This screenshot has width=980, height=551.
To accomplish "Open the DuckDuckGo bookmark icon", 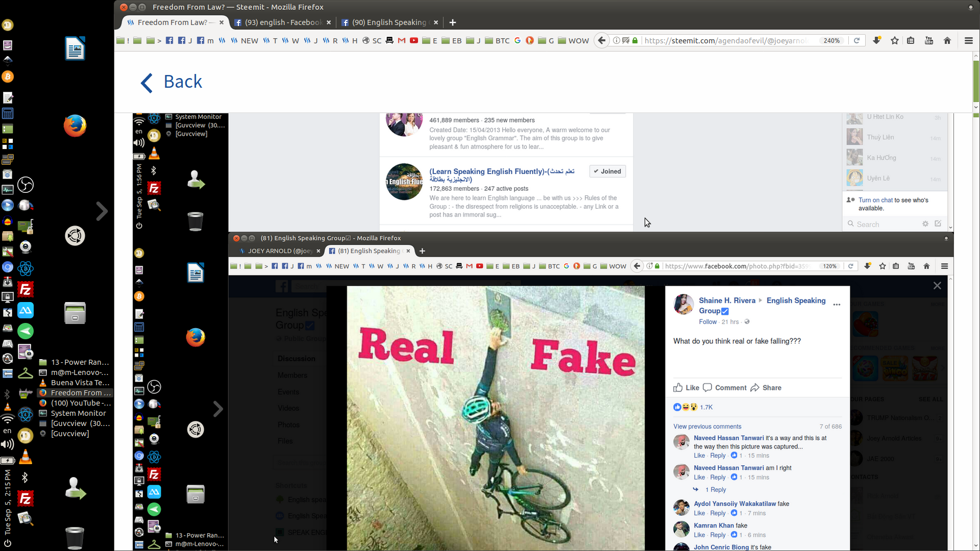I will coord(530,41).
